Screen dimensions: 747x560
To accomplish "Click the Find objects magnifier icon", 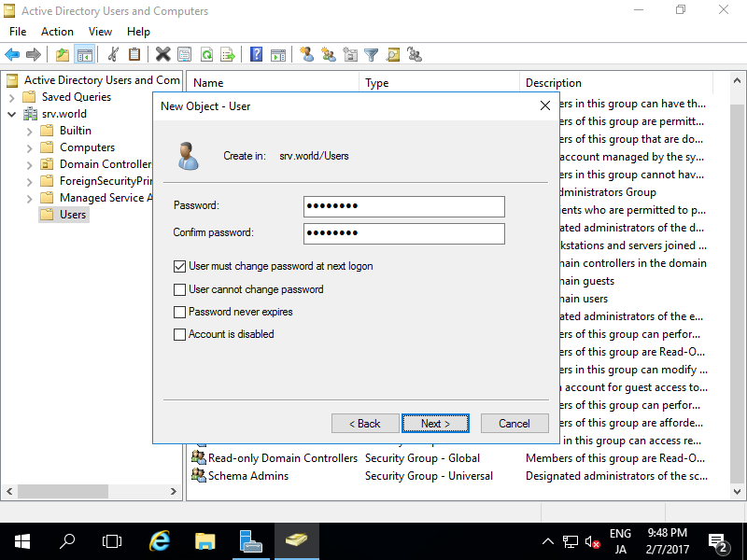I will [393, 55].
